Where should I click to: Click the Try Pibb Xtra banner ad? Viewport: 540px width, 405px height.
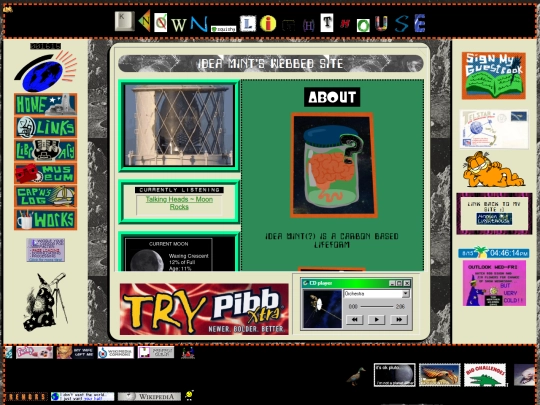point(204,309)
